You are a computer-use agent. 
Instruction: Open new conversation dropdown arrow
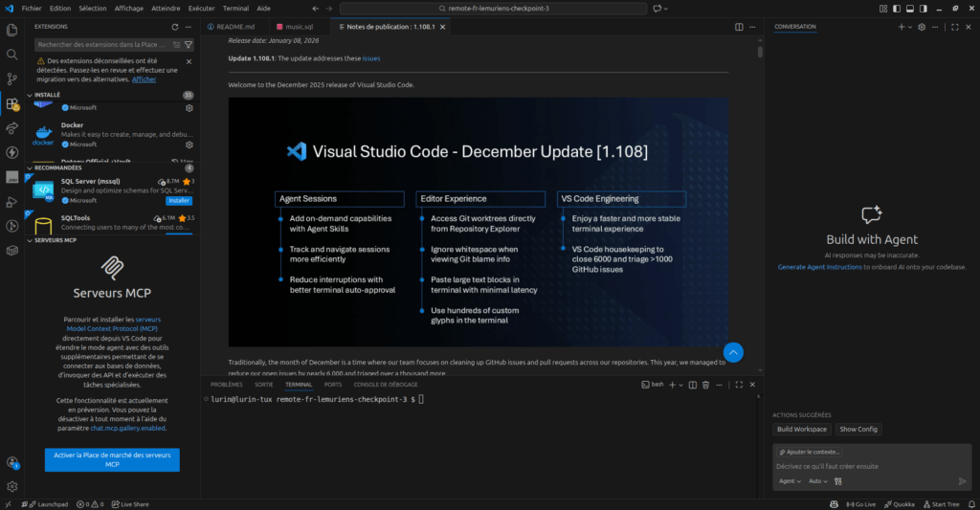click(x=909, y=27)
